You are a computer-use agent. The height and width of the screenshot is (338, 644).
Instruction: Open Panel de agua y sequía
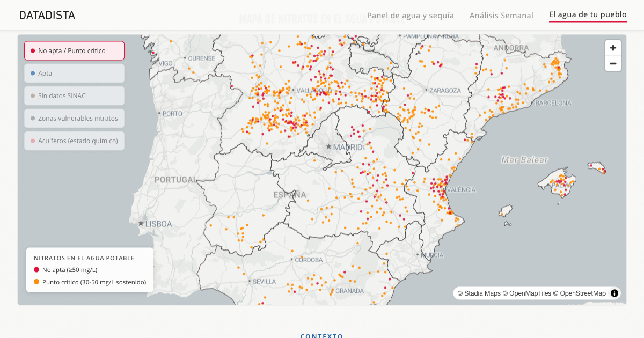pyautogui.click(x=410, y=16)
